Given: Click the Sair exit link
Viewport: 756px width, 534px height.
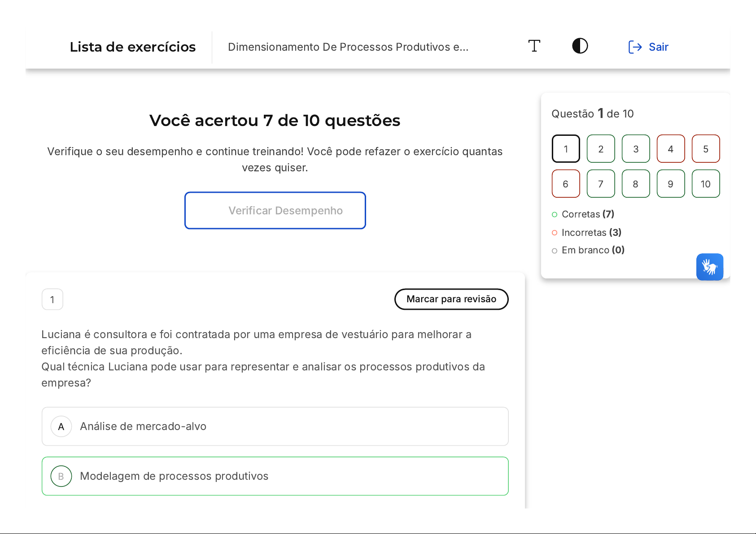Looking at the screenshot, I should pos(649,47).
